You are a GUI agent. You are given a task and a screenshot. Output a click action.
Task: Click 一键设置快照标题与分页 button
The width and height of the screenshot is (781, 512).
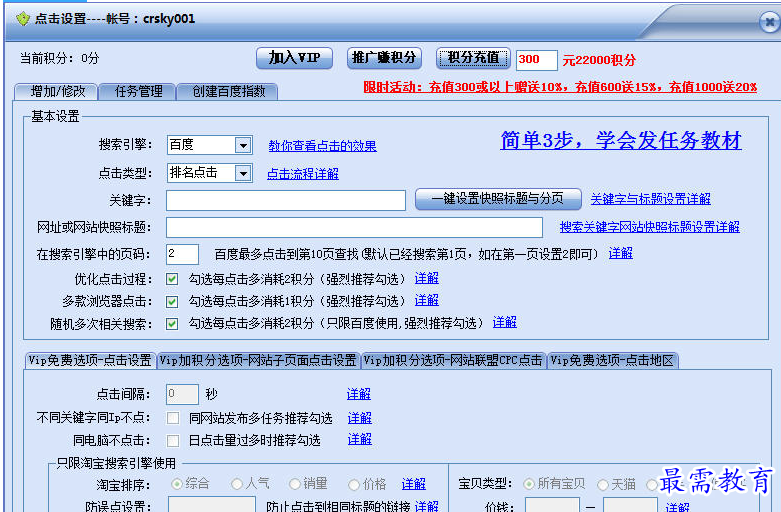pos(498,199)
